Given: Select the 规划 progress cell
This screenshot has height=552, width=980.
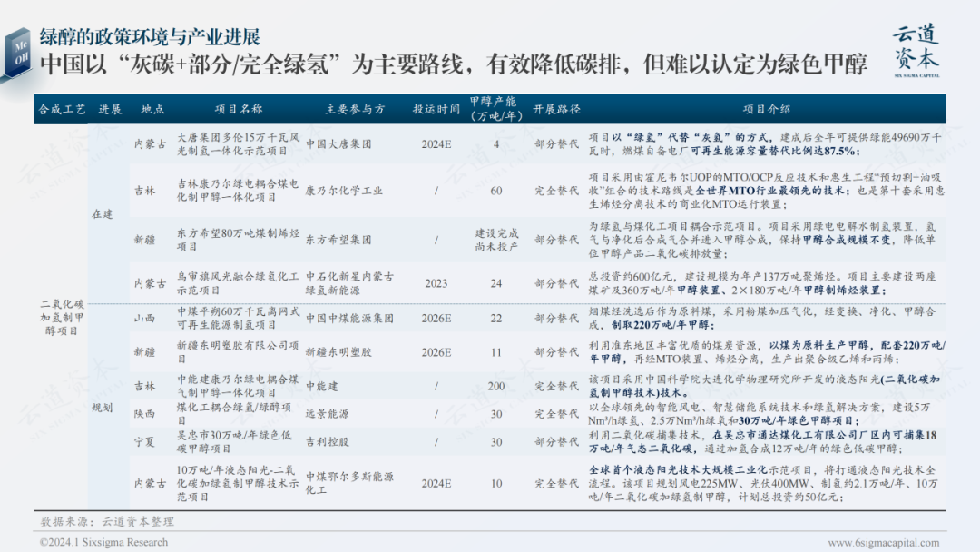Looking at the screenshot, I should [x=103, y=408].
